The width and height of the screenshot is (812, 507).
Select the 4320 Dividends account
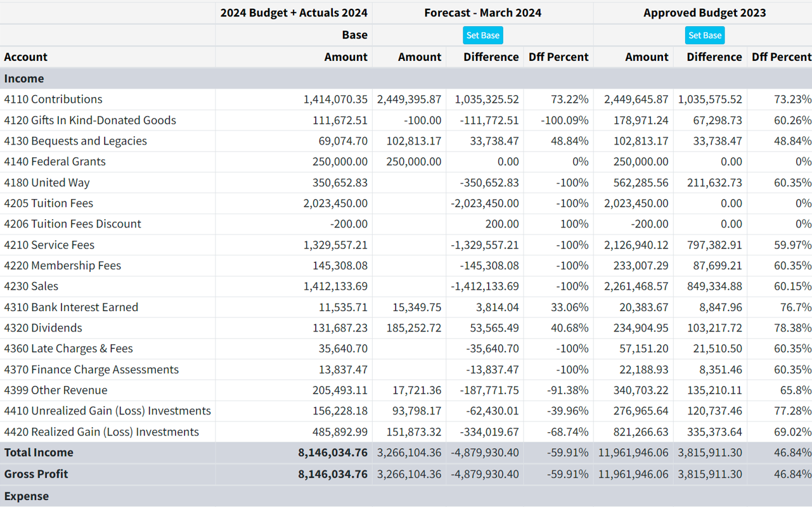43,328
